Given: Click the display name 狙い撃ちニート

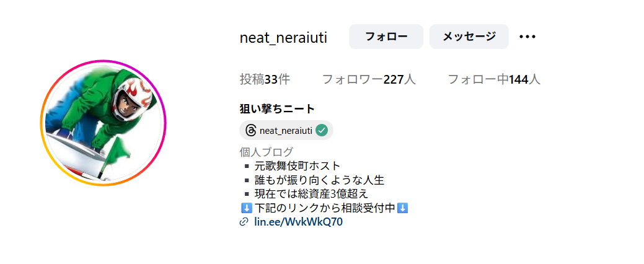Looking at the screenshot, I should [x=277, y=109].
